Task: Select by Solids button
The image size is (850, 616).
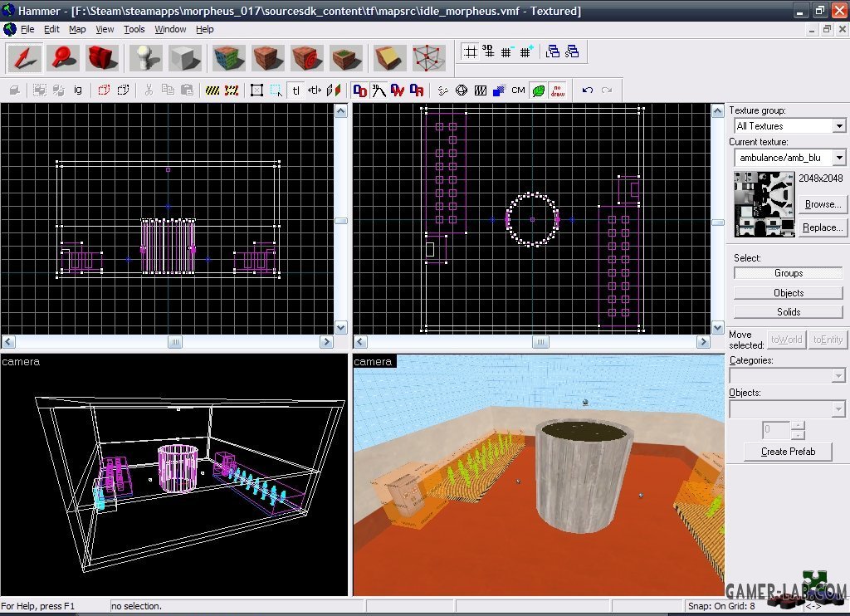Action: pyautogui.click(x=789, y=312)
